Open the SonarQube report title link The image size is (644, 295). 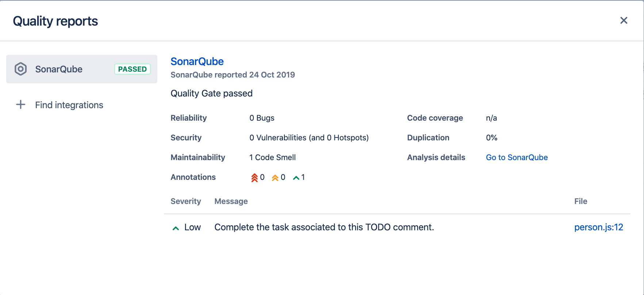(197, 61)
